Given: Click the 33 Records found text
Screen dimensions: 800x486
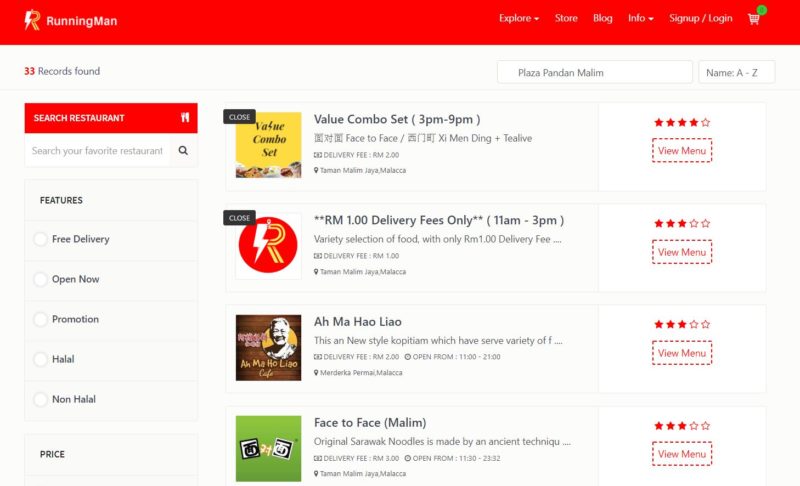Looking at the screenshot, I should click(x=62, y=71).
